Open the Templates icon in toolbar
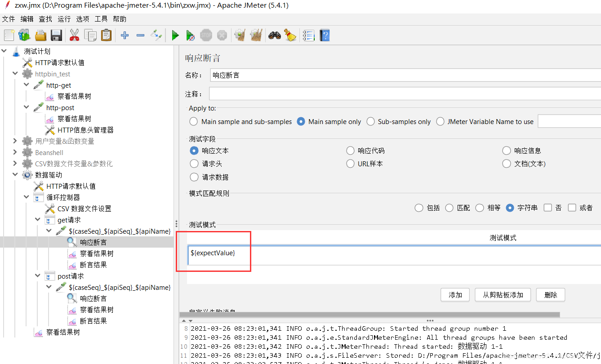Viewport: 601px width, 364px height. click(24, 35)
